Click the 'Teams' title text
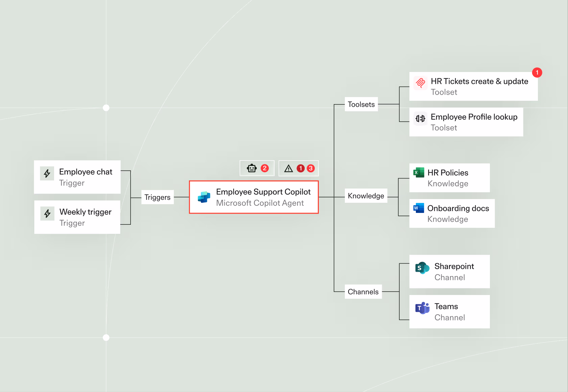 click(446, 307)
